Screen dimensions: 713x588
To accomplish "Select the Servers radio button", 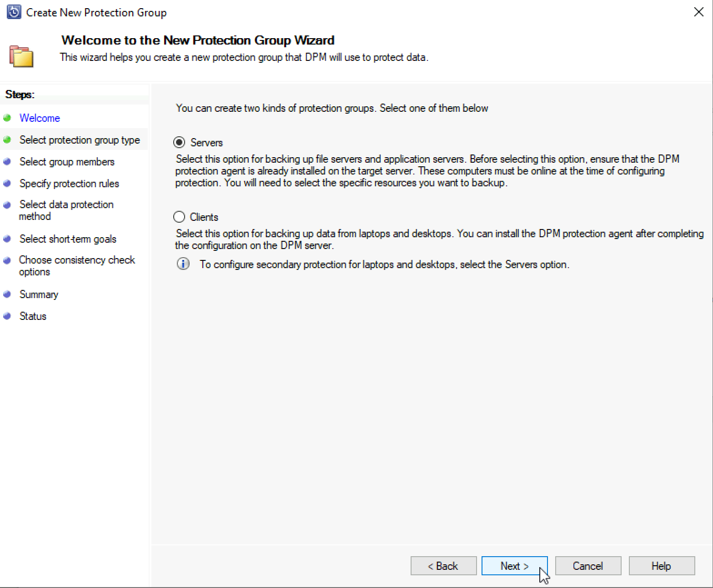I will point(179,143).
